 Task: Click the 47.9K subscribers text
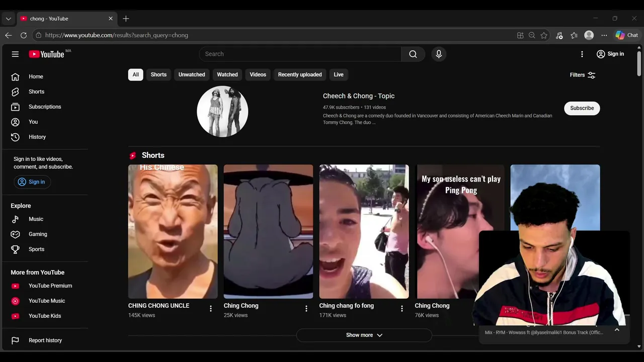[341, 107]
